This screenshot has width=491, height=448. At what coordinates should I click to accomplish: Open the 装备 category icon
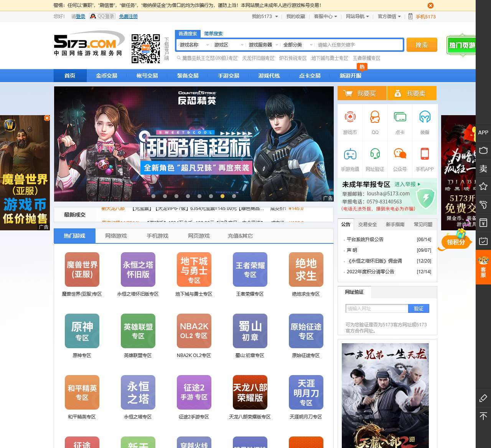pos(425,117)
